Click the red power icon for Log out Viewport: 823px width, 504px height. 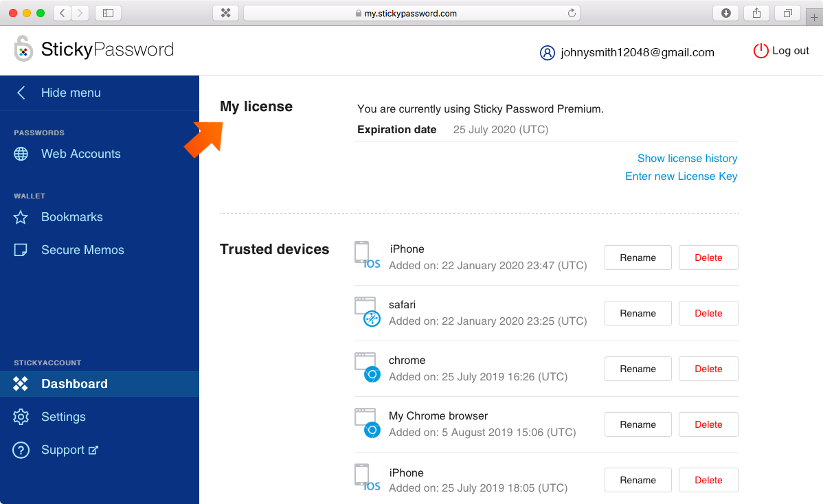[x=760, y=51]
